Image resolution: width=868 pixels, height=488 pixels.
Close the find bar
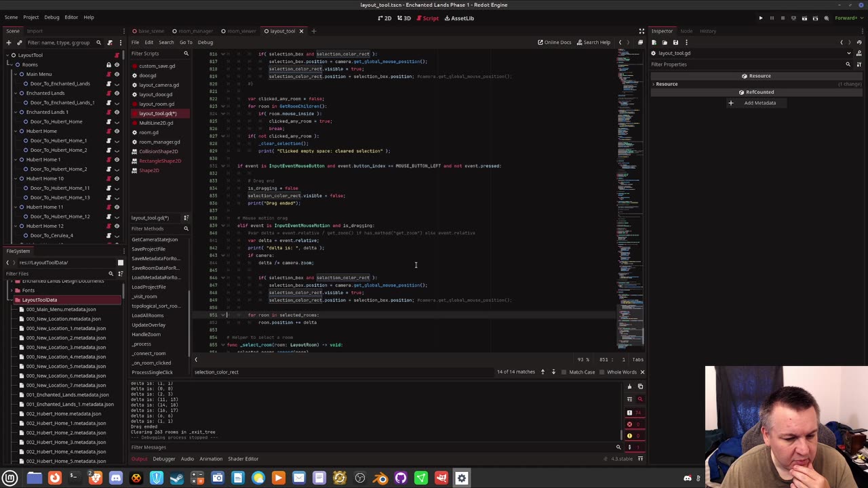tap(642, 372)
